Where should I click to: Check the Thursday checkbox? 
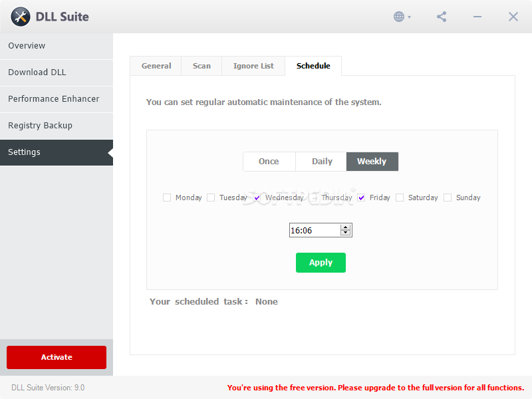[x=313, y=198]
